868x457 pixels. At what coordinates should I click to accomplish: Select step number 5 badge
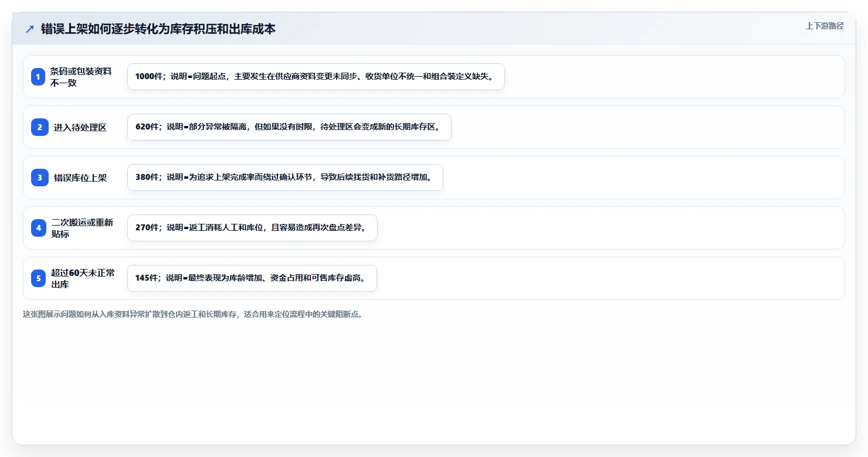(38, 278)
